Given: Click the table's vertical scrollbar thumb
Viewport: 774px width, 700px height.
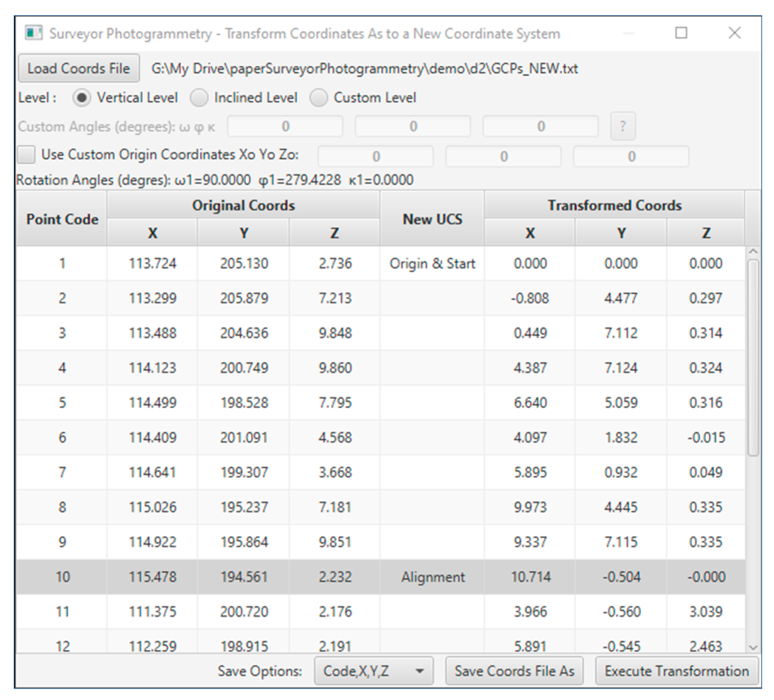Looking at the screenshot, I should coord(753,357).
